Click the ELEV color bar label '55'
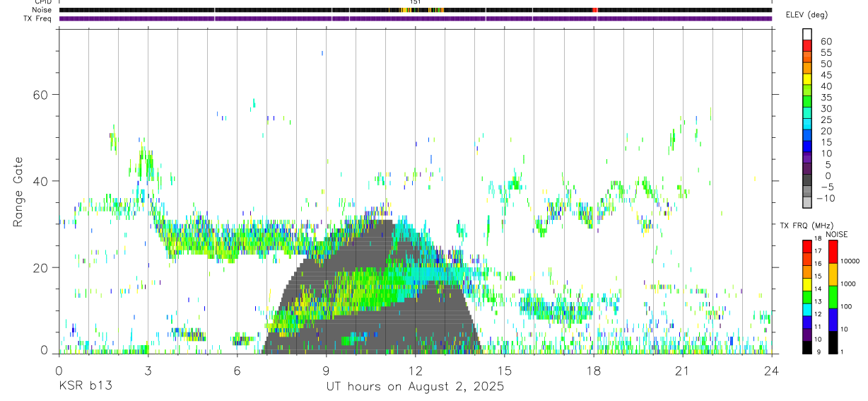868x401 pixels. click(x=826, y=53)
